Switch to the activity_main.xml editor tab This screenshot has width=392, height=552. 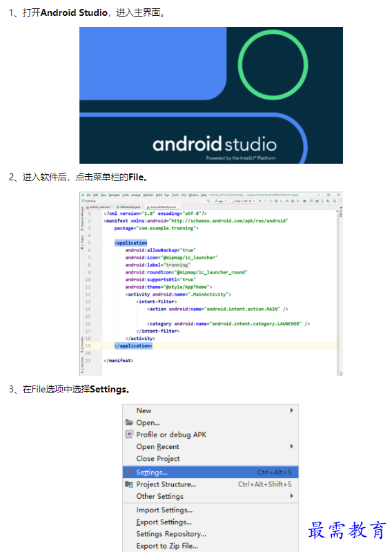pyautogui.click(x=99, y=207)
